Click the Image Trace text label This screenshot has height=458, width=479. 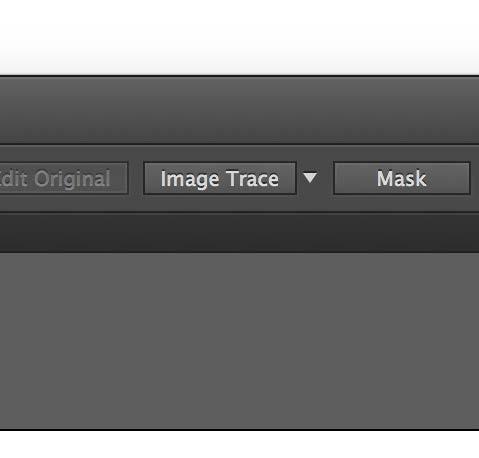click(x=220, y=179)
